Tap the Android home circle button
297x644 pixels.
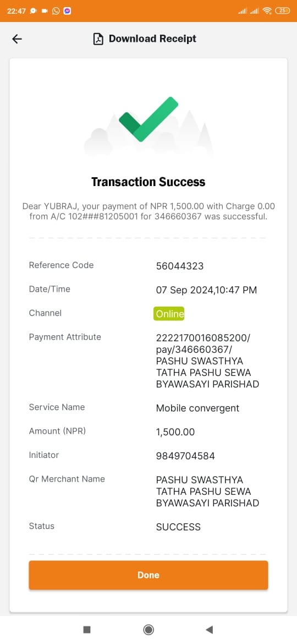click(148, 629)
